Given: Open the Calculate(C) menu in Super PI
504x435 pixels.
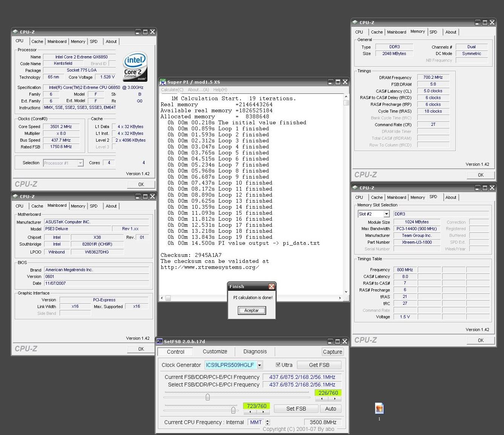Looking at the screenshot, I should 172,90.
